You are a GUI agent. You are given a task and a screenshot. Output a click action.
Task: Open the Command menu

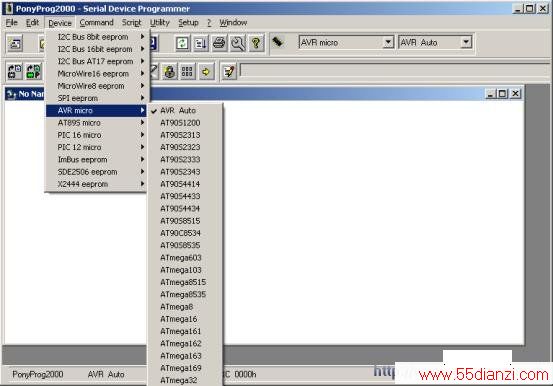[96, 23]
